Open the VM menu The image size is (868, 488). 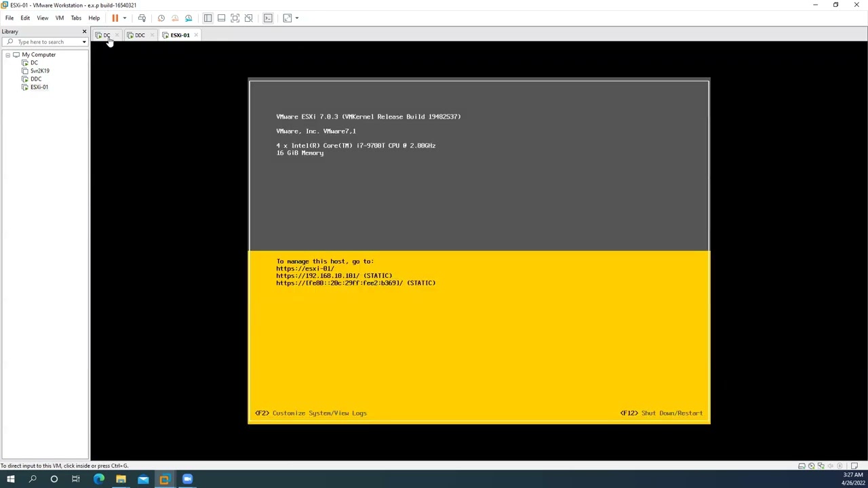tap(60, 18)
